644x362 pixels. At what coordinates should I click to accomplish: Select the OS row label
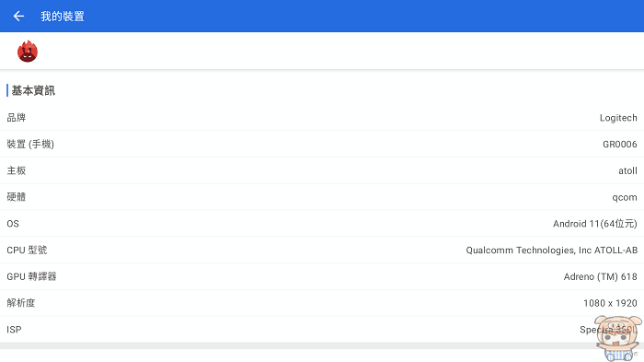pos(13,224)
